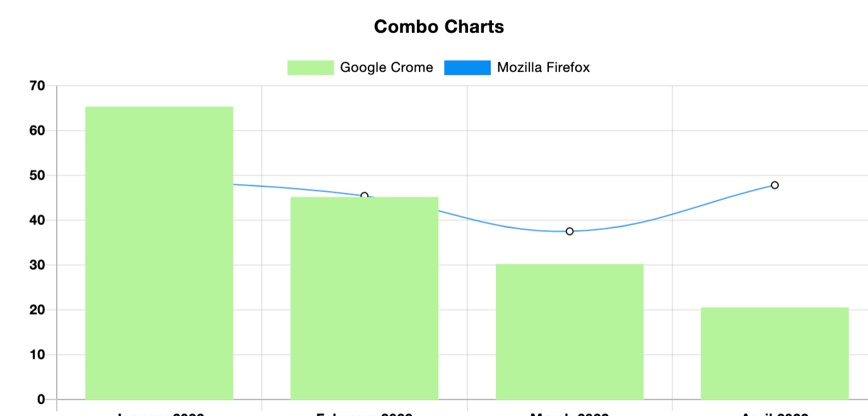The height and width of the screenshot is (416, 868).
Task: Click the Mozilla Firefox blue legend swatch
Action: click(x=467, y=67)
